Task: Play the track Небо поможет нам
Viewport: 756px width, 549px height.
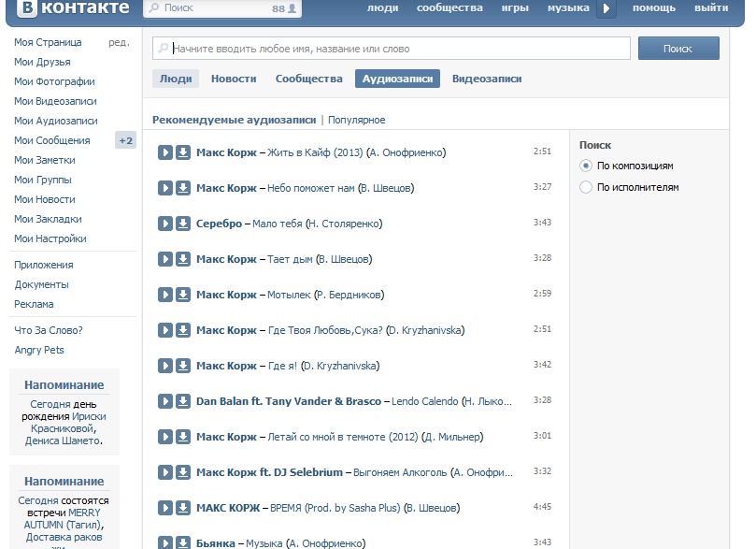Action: coord(164,188)
